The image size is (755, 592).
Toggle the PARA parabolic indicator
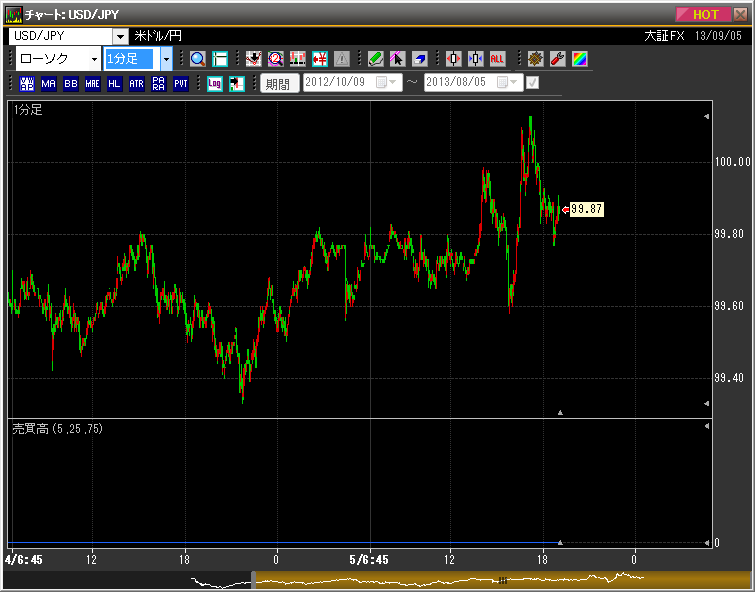158,84
